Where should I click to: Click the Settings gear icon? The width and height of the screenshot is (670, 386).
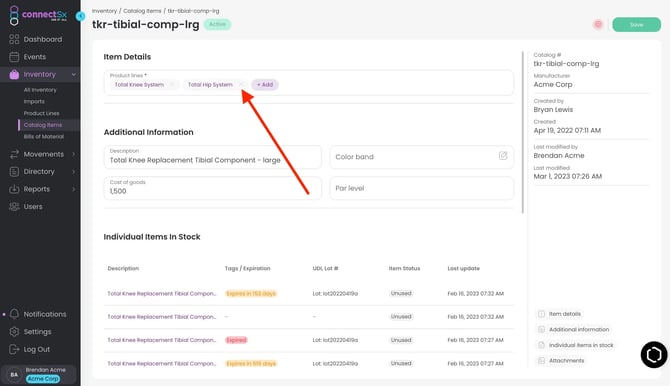coord(14,332)
